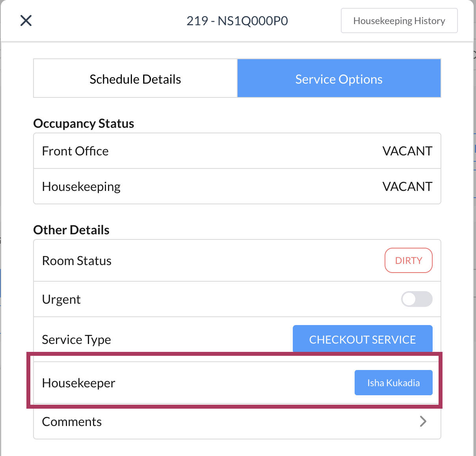
Task: Switch to the Schedule Details tab
Action: [135, 79]
